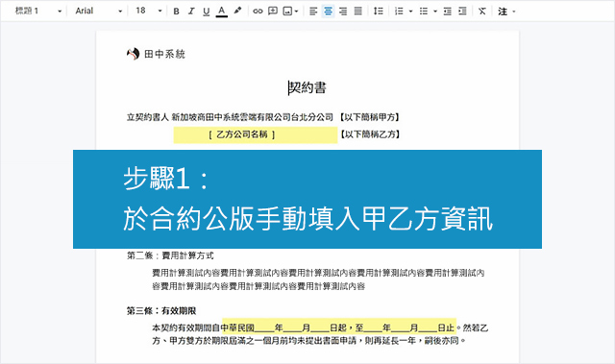The width and height of the screenshot is (615, 364).
Task: Open the text color picker
Action: tap(222, 12)
